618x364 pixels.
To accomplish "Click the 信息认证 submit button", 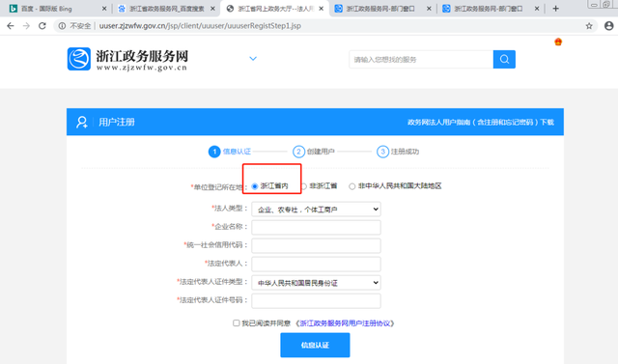I will pos(315,345).
